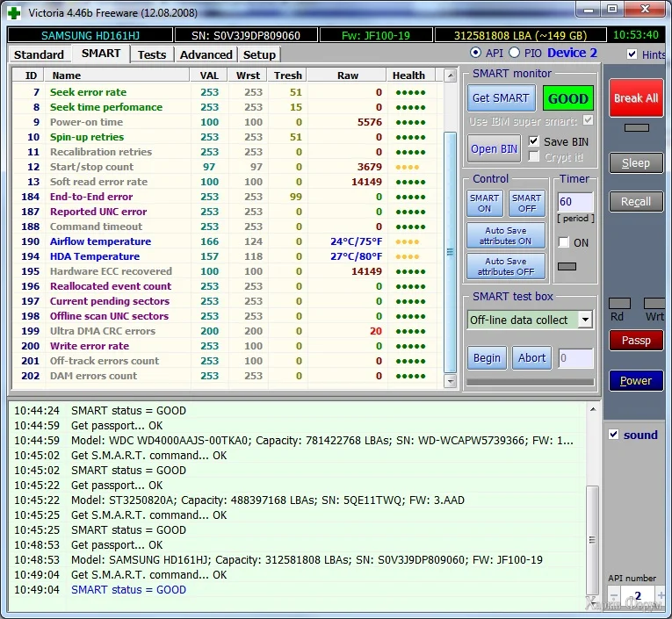Click the Rd indicator box
The width and height of the screenshot is (672, 619).
618,304
